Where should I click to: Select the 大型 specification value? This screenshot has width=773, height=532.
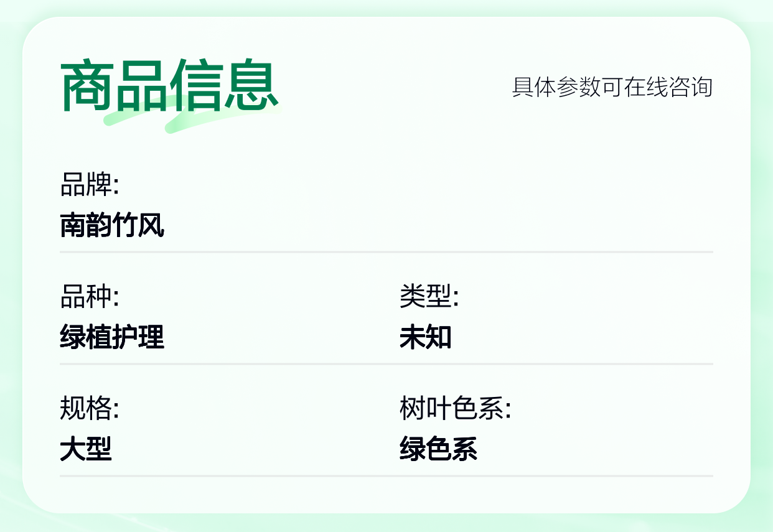tap(86, 449)
